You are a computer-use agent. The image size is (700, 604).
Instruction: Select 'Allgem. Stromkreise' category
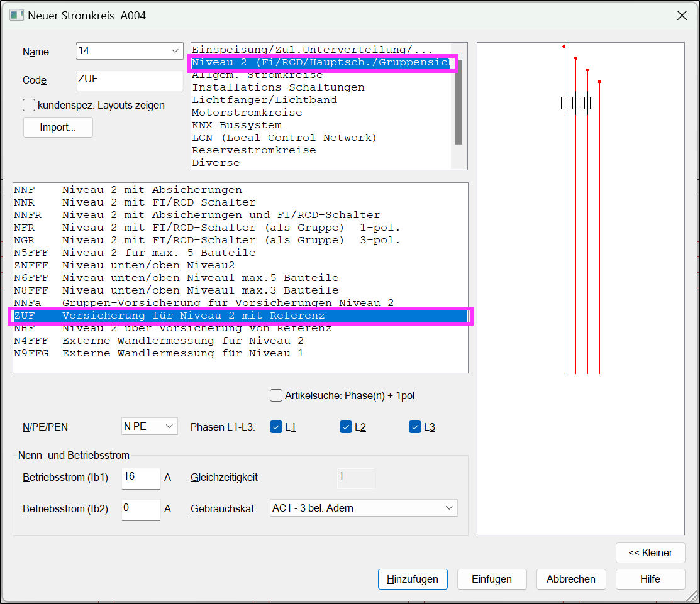(321, 75)
